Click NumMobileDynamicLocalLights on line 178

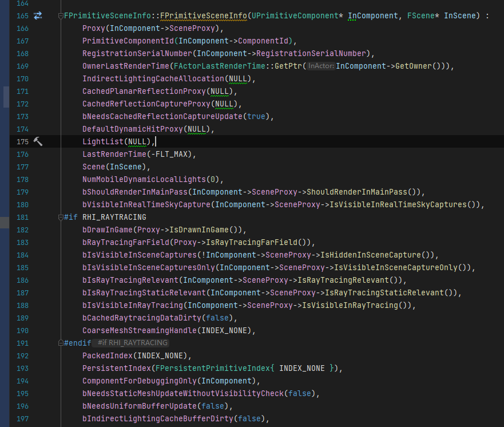[144, 179]
